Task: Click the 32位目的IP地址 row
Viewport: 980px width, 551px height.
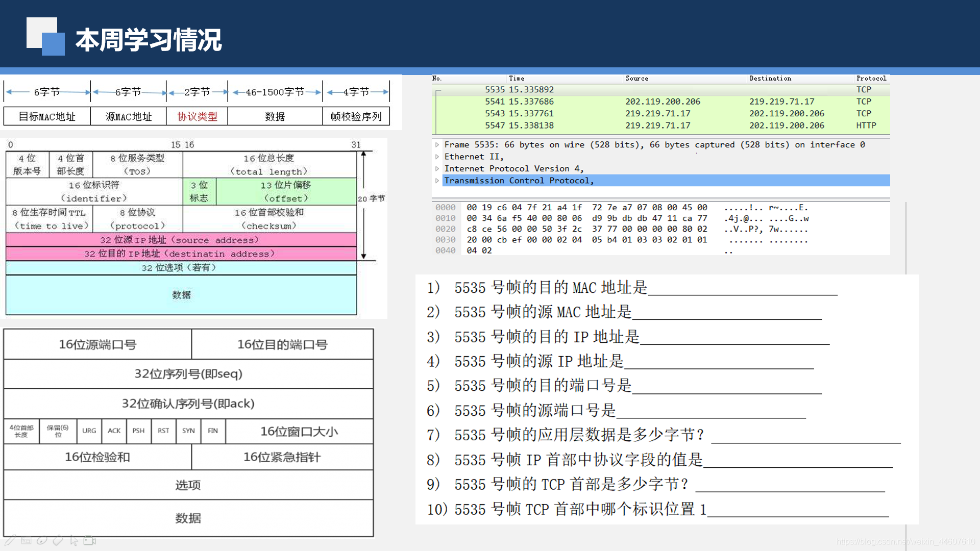Action: [x=181, y=254]
